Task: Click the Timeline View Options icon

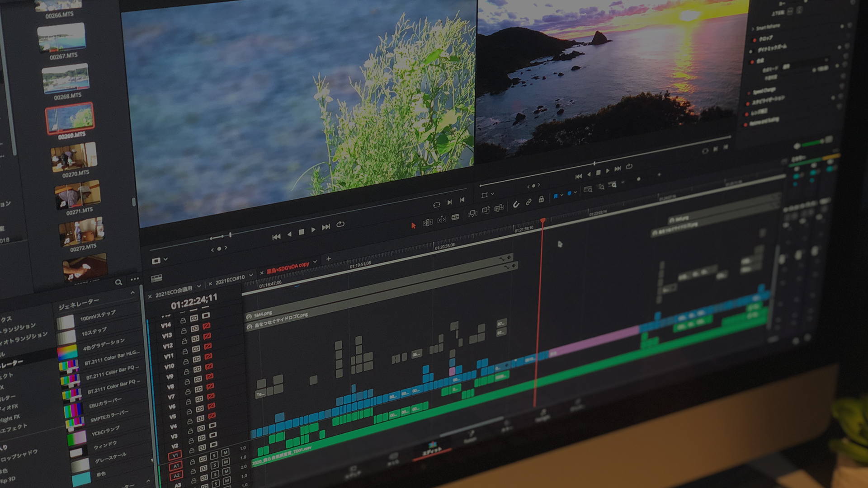Action: [x=156, y=278]
